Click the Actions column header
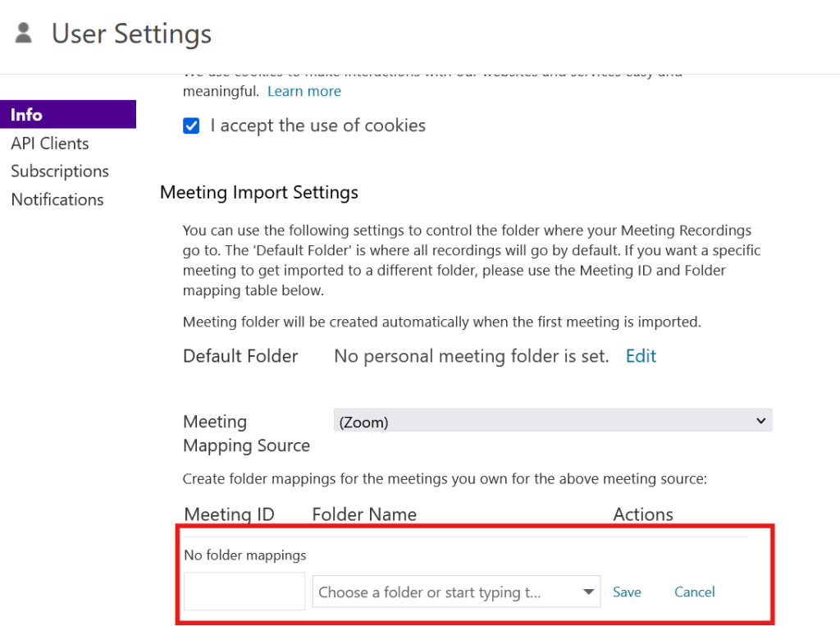840x626 pixels. tap(643, 514)
